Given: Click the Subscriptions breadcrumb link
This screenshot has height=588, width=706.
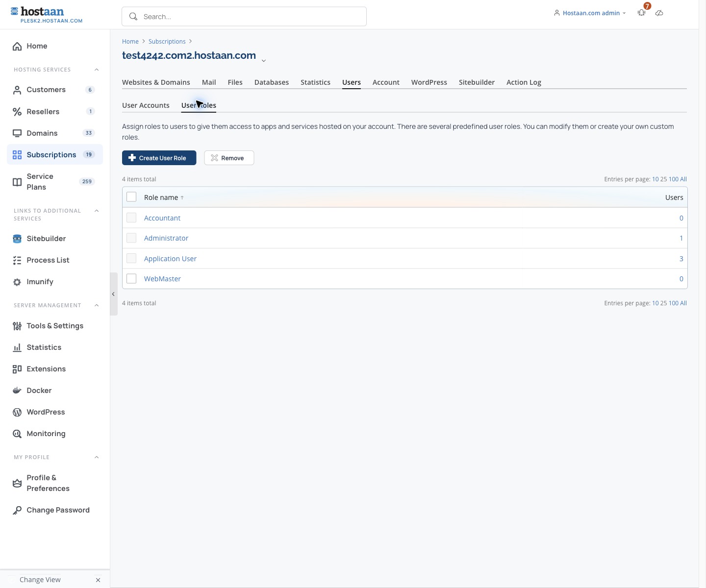Looking at the screenshot, I should point(167,42).
